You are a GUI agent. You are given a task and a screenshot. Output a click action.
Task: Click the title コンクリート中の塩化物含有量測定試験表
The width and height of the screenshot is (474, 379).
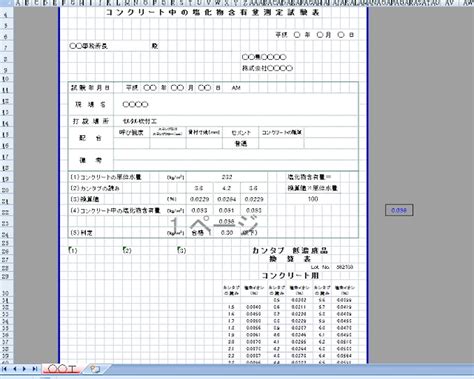(213, 13)
